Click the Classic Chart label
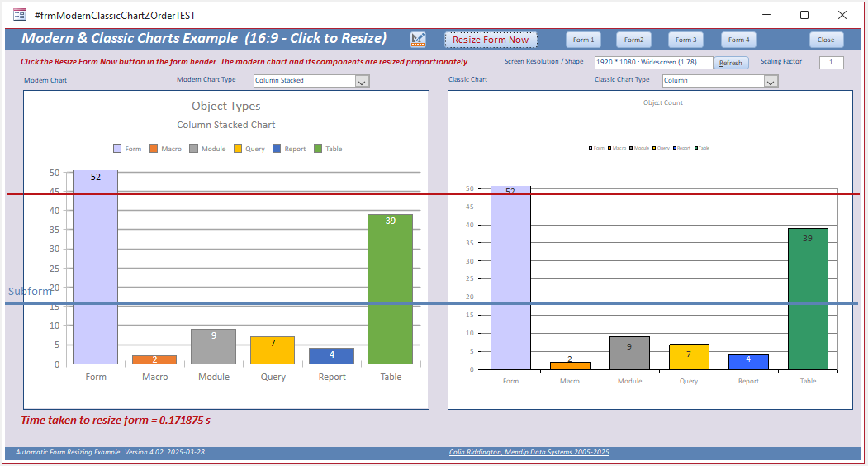Viewport: 868px width, 466px height. pyautogui.click(x=467, y=80)
